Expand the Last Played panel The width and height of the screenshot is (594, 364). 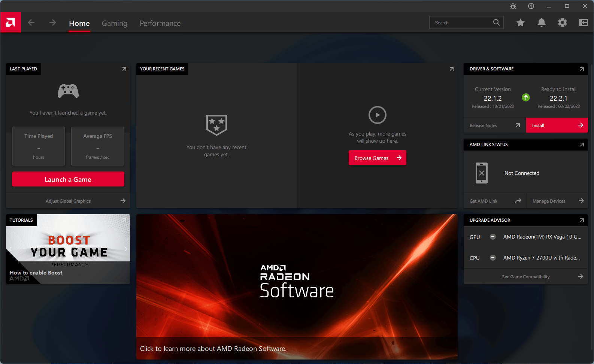[124, 69]
